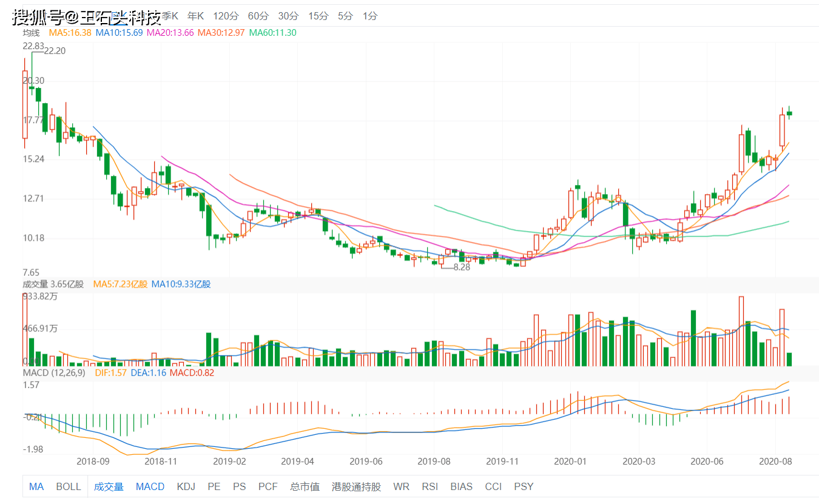Open the 120分 timeframe

point(226,16)
